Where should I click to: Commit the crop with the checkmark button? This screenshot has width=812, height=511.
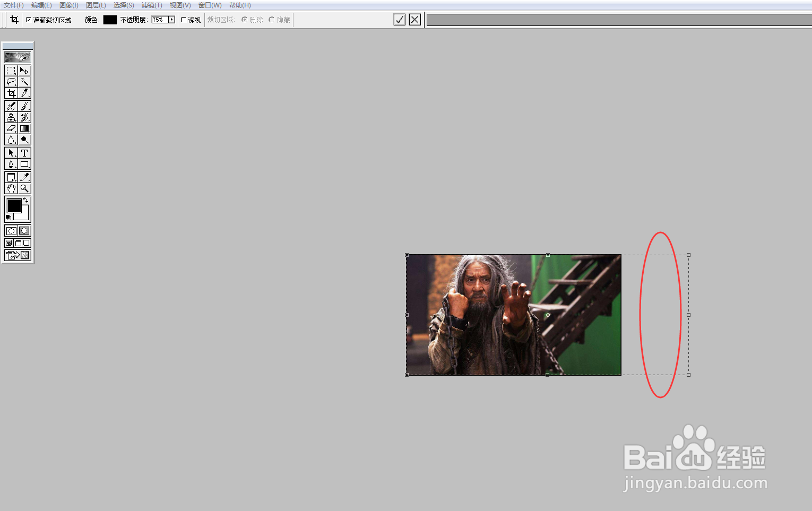[400, 20]
